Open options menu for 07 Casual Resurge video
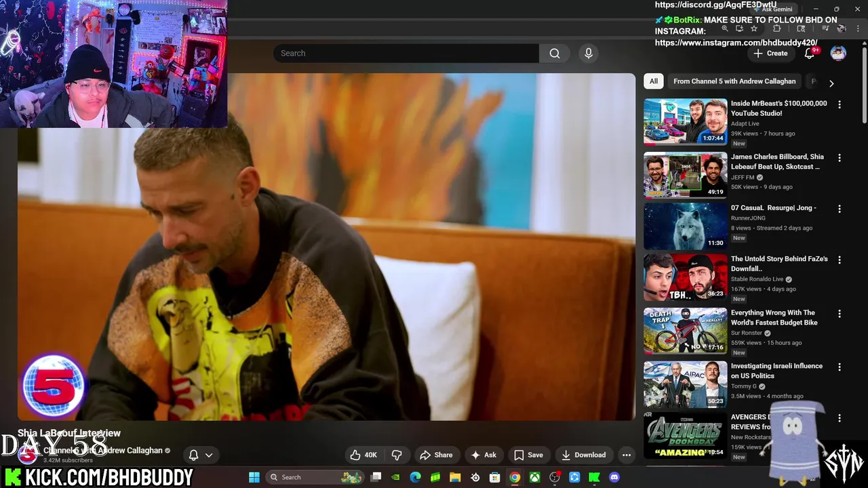Screen dimensions: 868x488 click(x=840, y=209)
